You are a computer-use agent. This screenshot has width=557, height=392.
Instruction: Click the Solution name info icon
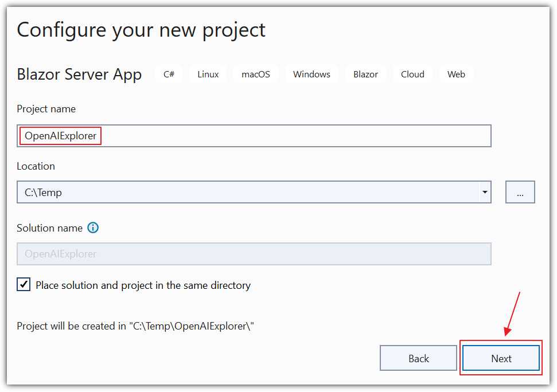93,228
